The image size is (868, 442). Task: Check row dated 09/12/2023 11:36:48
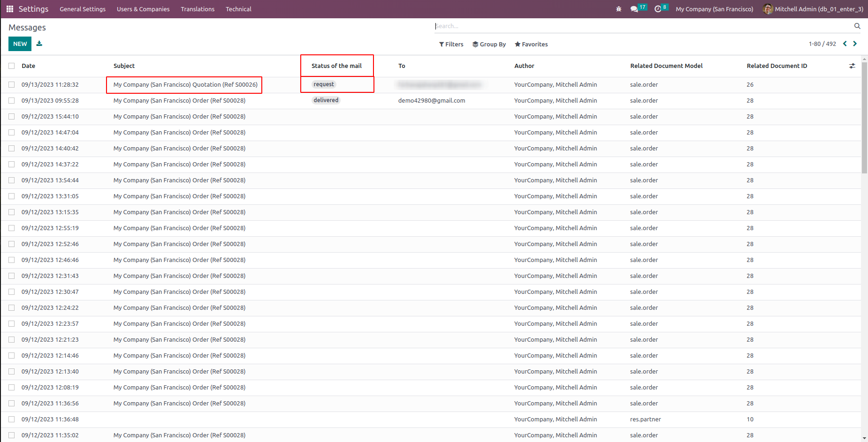click(12, 420)
